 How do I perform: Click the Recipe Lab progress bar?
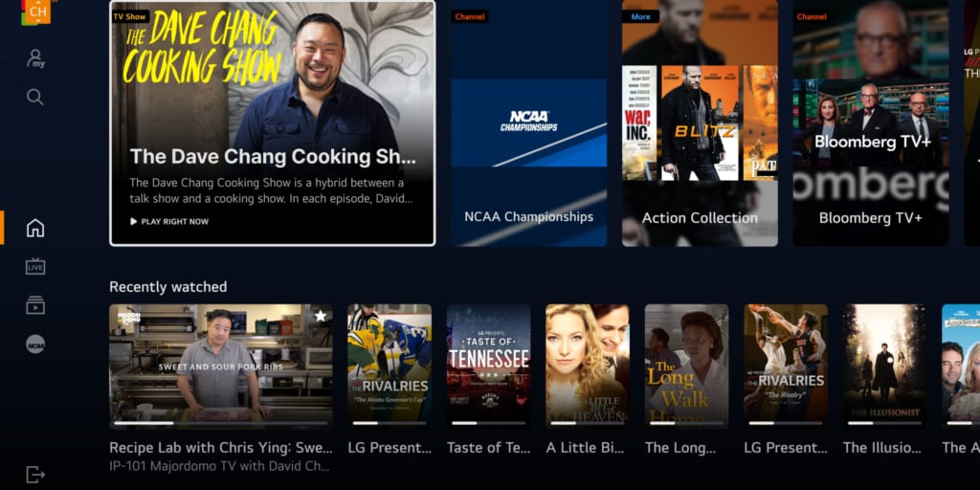click(x=221, y=423)
